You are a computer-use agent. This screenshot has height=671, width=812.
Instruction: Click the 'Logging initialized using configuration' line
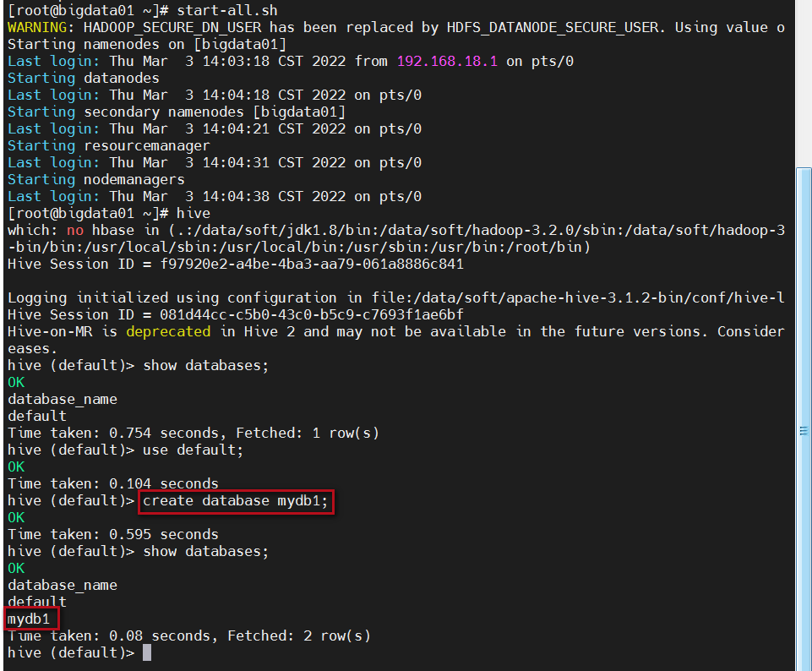coord(396,297)
